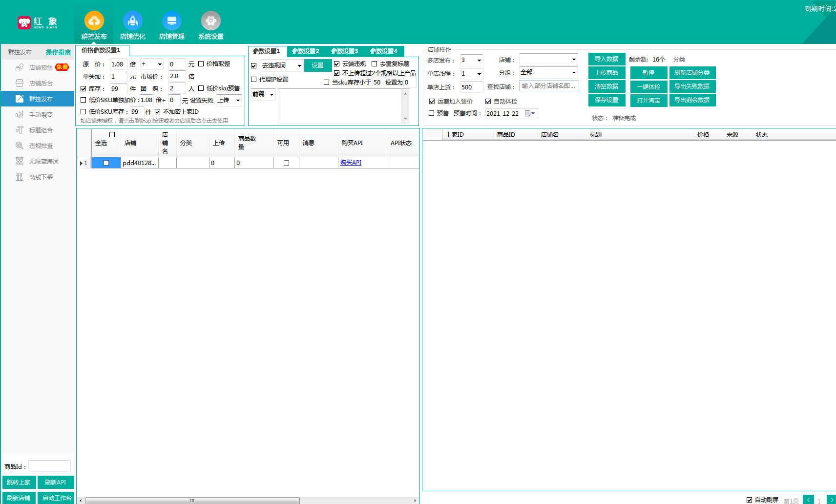Image resolution: width=836 pixels, height=504 pixels.
Task: Switch to 参数设置2 tab
Action: [306, 51]
